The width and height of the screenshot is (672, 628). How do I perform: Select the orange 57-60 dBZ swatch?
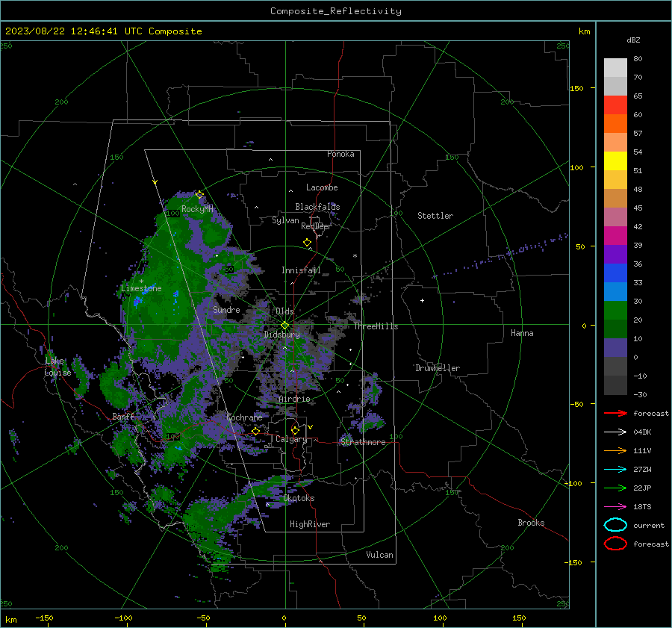point(615,124)
